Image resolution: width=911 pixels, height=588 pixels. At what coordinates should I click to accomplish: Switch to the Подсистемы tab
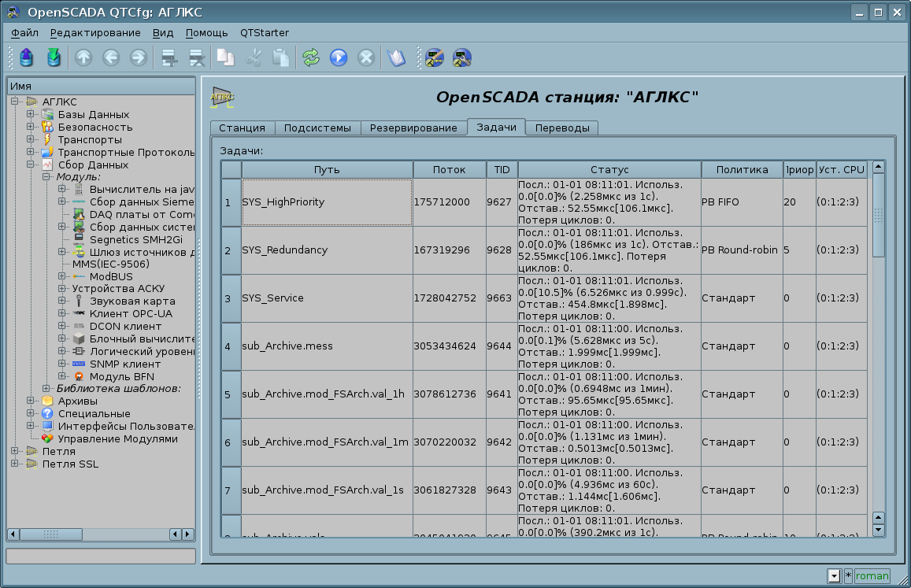pyautogui.click(x=317, y=128)
